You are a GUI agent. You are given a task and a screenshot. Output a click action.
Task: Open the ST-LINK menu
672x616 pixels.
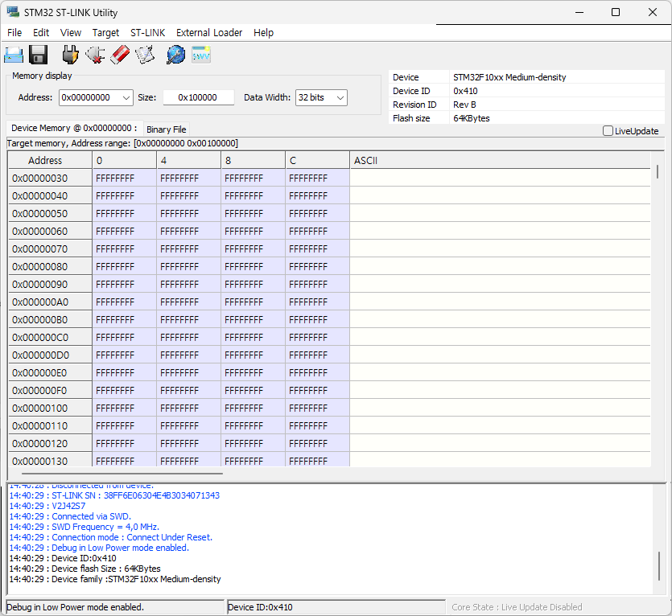coord(148,32)
